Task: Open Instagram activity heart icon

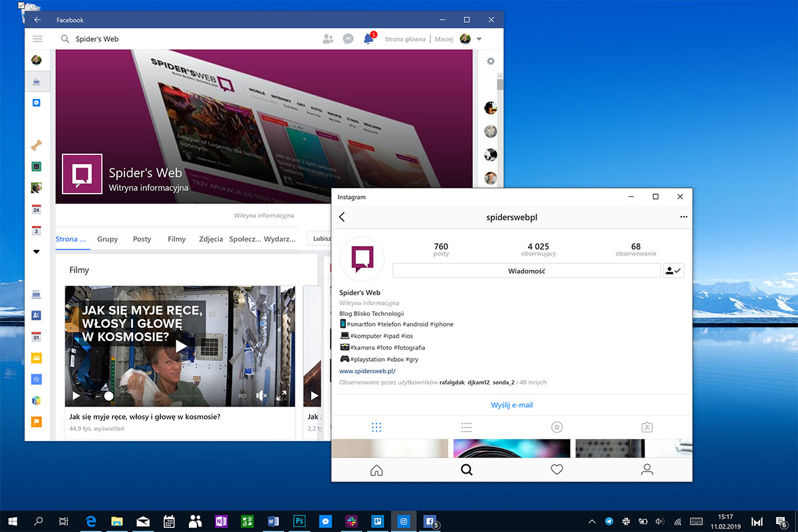Action: tap(557, 469)
